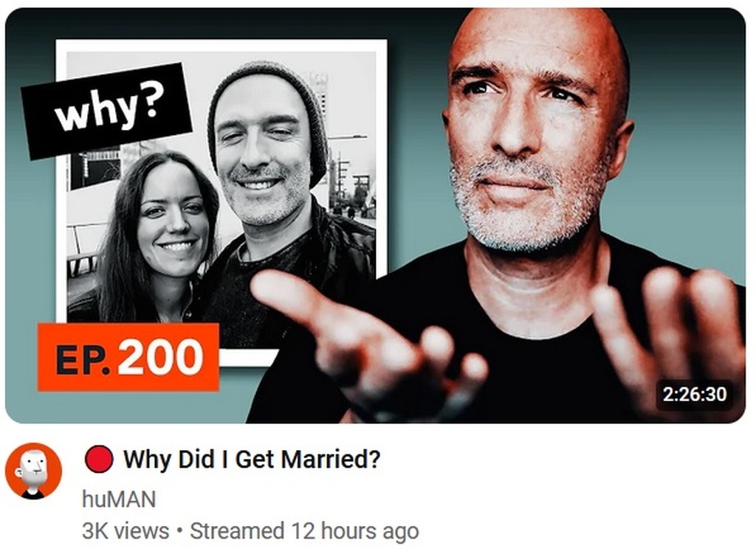Open the huMAN channel avatar icon

(x=33, y=471)
